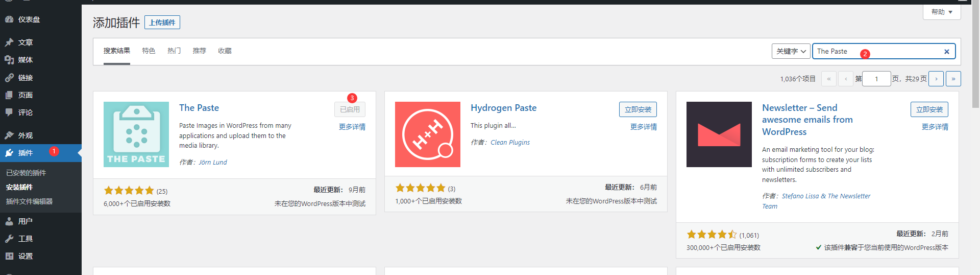Switch to 热门 tab
The height and width of the screenshot is (275, 980).
(174, 51)
